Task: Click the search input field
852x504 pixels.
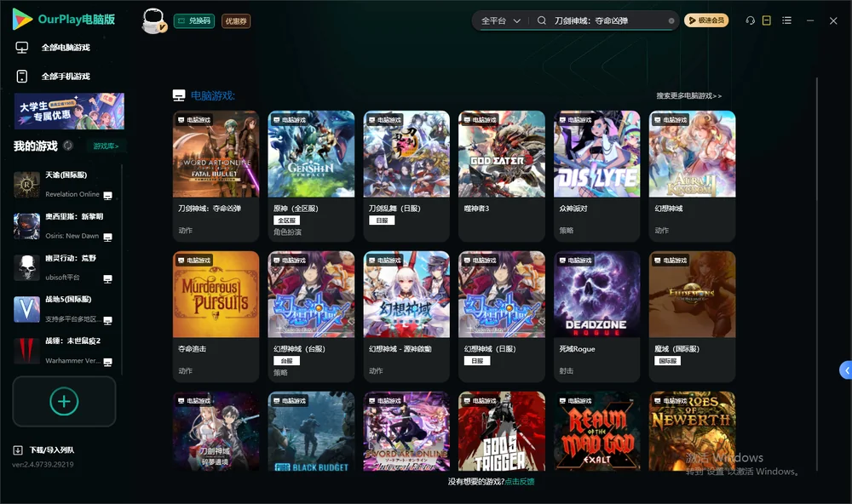Action: click(608, 20)
